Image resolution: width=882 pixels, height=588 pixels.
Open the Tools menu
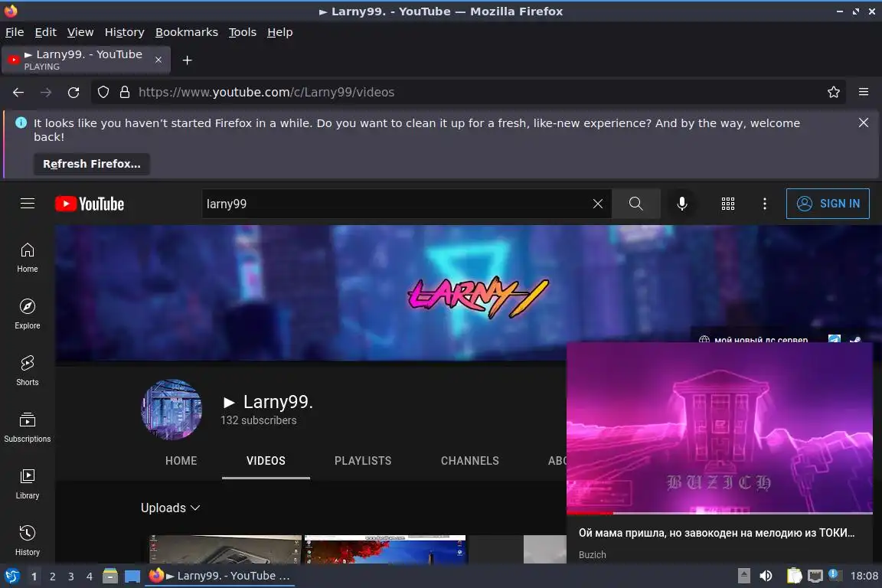pos(243,32)
